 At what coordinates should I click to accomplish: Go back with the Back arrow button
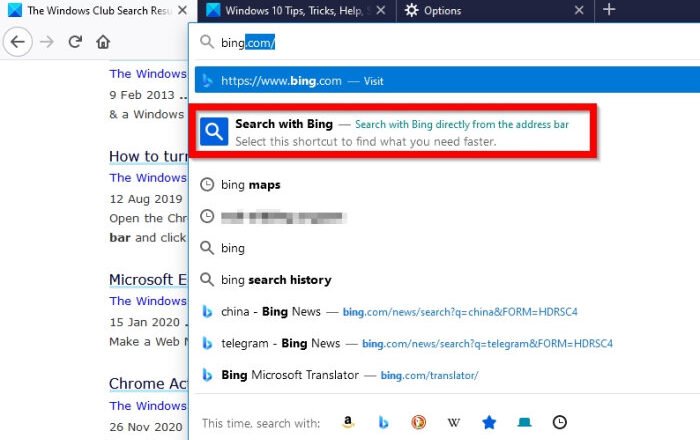click(18, 42)
